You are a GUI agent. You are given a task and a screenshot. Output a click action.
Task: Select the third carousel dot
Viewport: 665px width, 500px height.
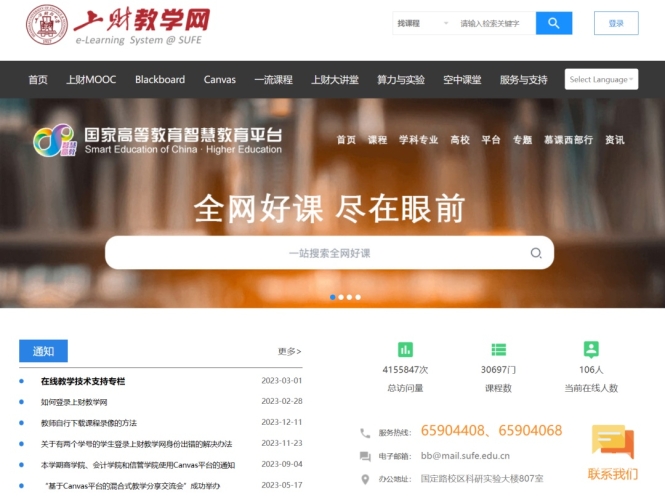click(349, 297)
